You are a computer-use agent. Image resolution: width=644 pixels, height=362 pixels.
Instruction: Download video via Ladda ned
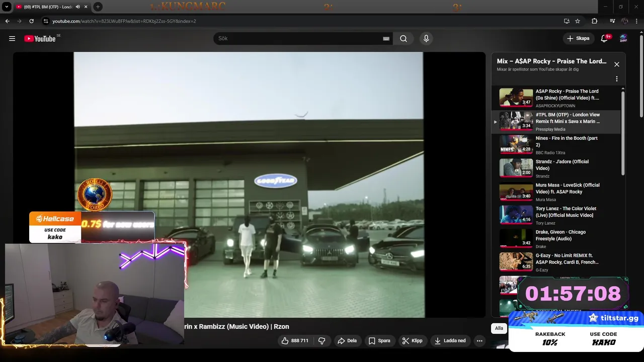(450, 341)
